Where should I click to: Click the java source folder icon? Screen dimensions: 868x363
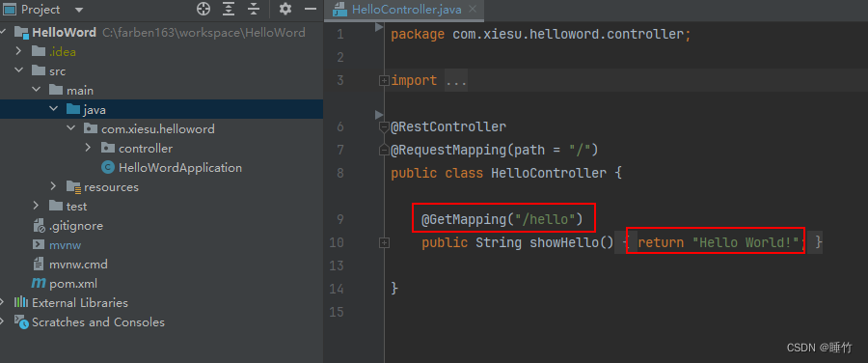[x=72, y=109]
